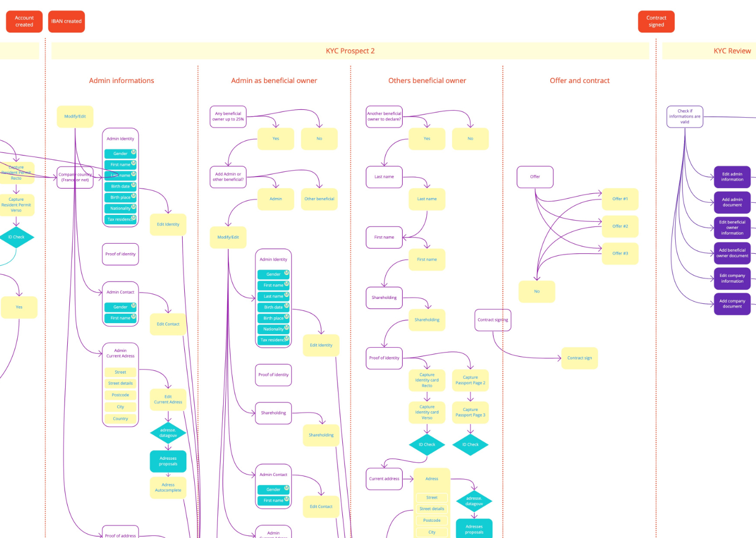
Task: Click the Offer question node
Action: (x=535, y=177)
